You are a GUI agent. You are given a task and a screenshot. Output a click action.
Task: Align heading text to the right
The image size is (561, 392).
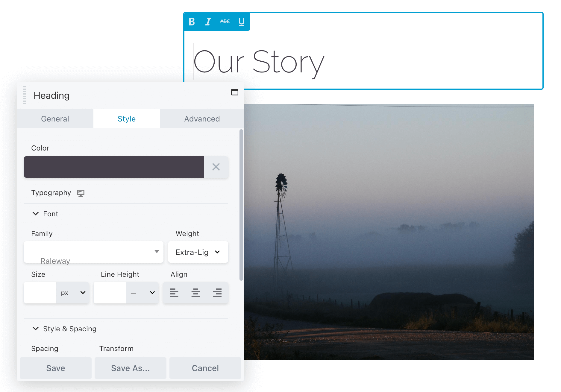217,293
